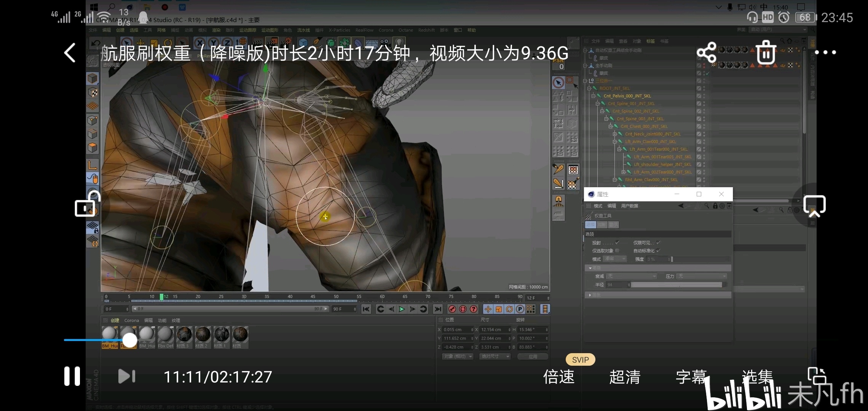Open the 角色 menu

(x=287, y=30)
